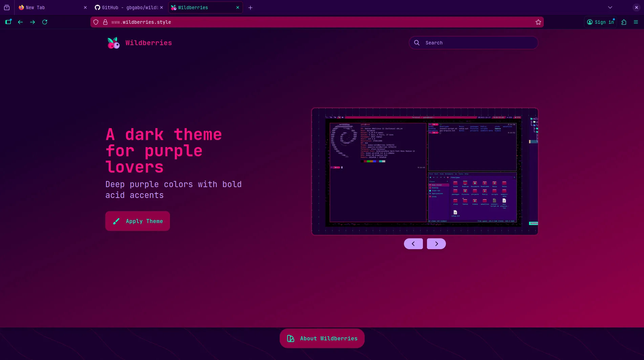Click the Apply Theme button

pos(137,221)
